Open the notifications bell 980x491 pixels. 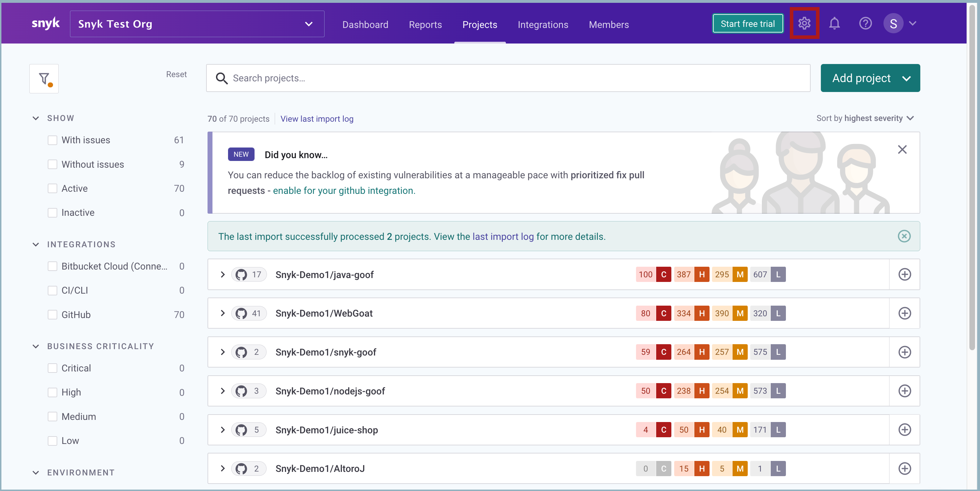834,24
